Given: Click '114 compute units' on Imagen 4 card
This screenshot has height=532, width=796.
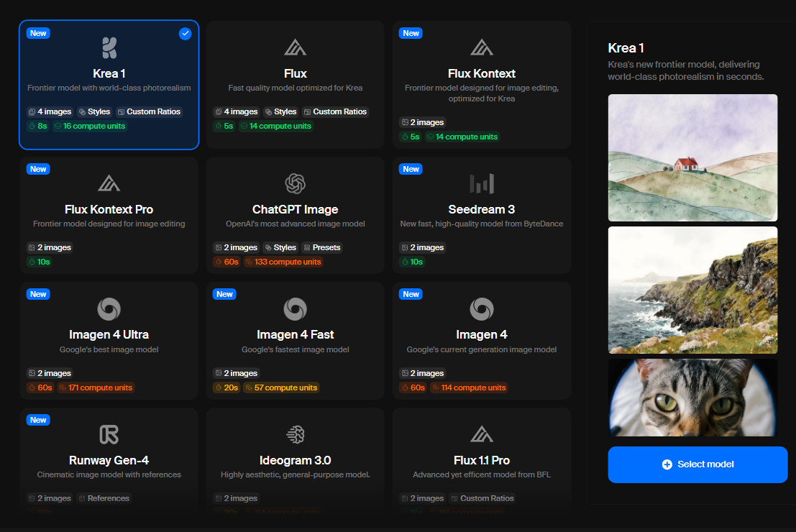Looking at the screenshot, I should pyautogui.click(x=469, y=387).
